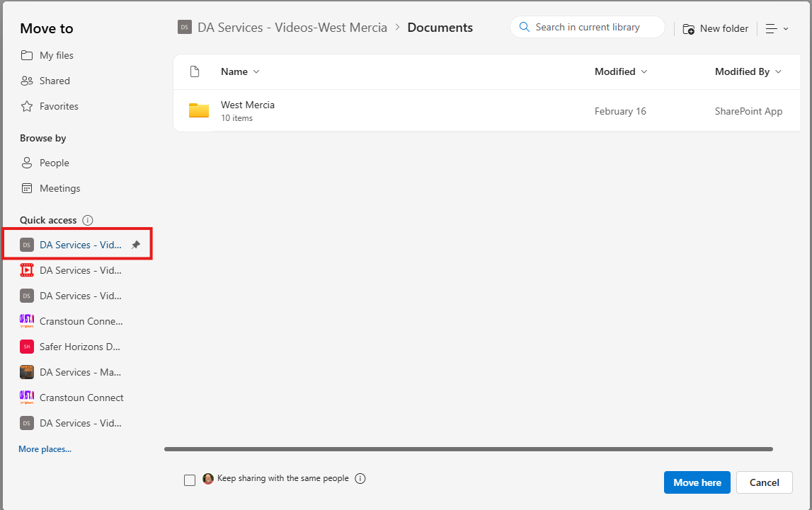The height and width of the screenshot is (510, 812).
Task: Tick Keep sharing with the same people
Action: click(190, 480)
